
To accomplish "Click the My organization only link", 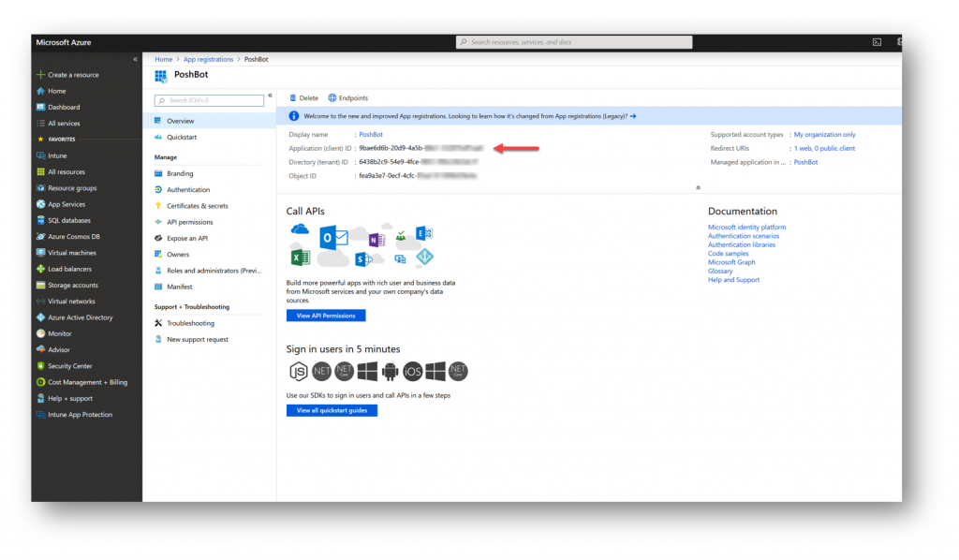I will [824, 135].
